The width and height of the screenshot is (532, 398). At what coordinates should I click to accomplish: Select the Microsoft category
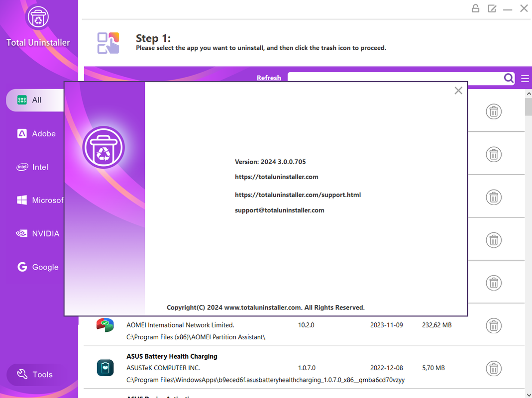tap(40, 200)
